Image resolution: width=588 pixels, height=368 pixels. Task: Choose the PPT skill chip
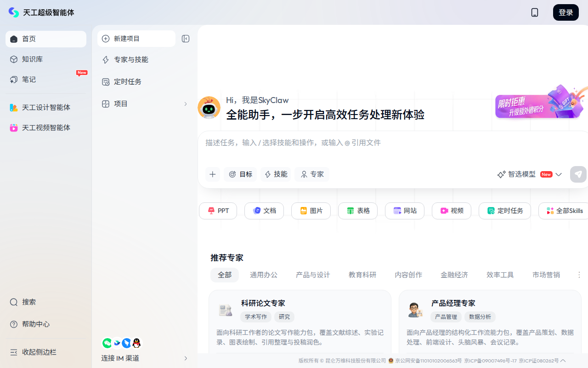pyautogui.click(x=218, y=211)
